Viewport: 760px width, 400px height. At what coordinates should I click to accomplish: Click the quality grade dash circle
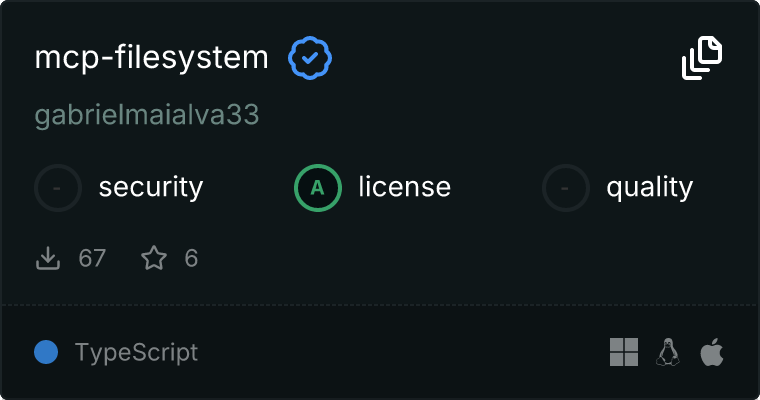point(566,187)
